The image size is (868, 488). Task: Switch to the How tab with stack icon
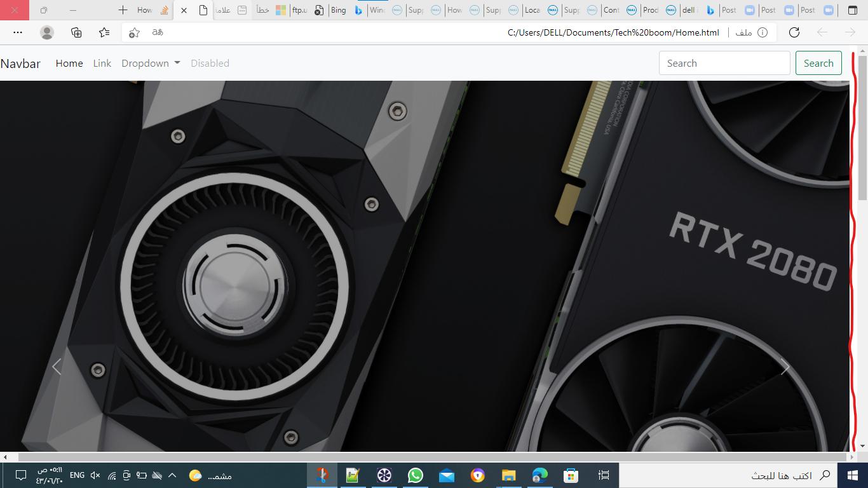(x=153, y=10)
